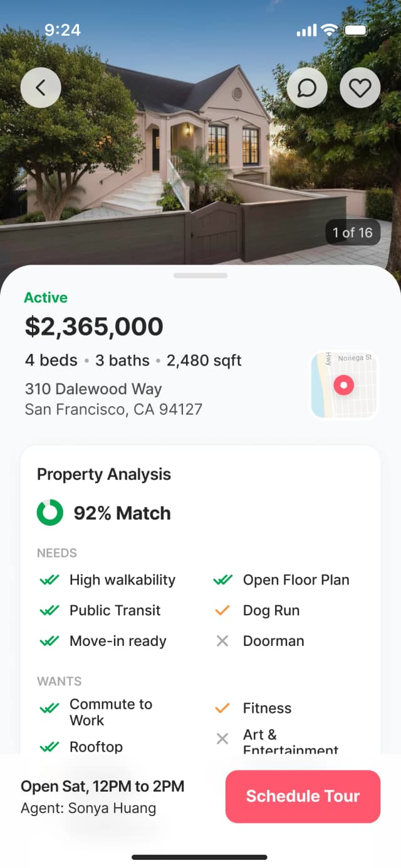Image resolution: width=401 pixels, height=868 pixels.
Task: Tap the back arrow on the photo
Action: [40, 88]
